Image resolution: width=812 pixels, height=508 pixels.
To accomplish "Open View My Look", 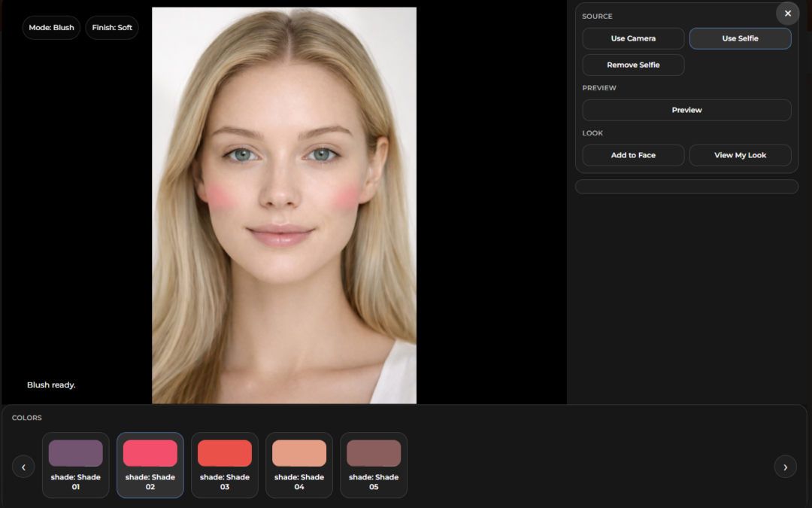I will click(740, 155).
